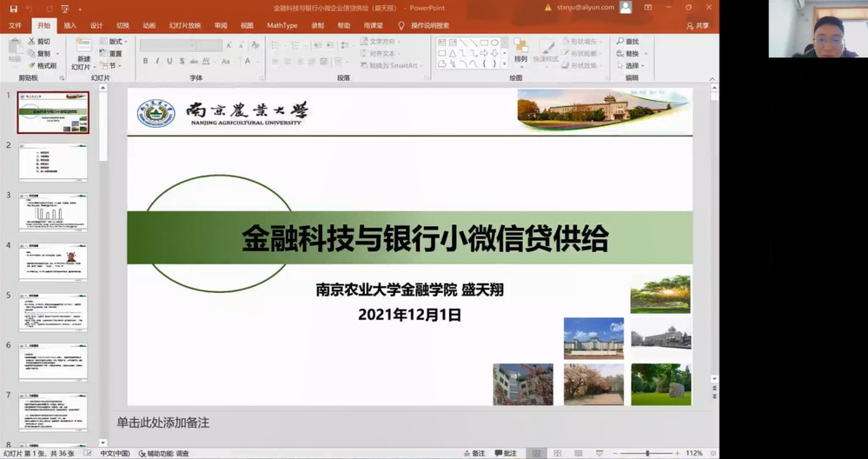Open the MathType ribbon tab
Image resolution: width=868 pixels, height=459 pixels.
tap(282, 25)
